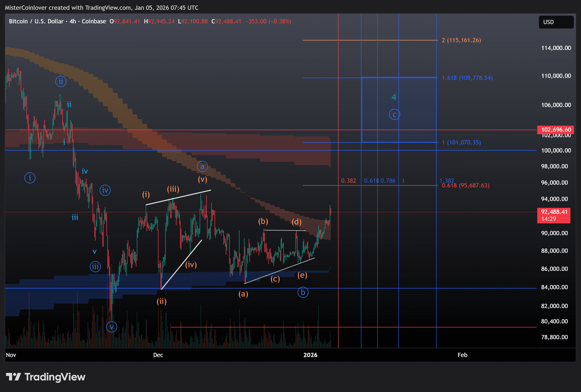Click the circled i wave label

point(30,178)
